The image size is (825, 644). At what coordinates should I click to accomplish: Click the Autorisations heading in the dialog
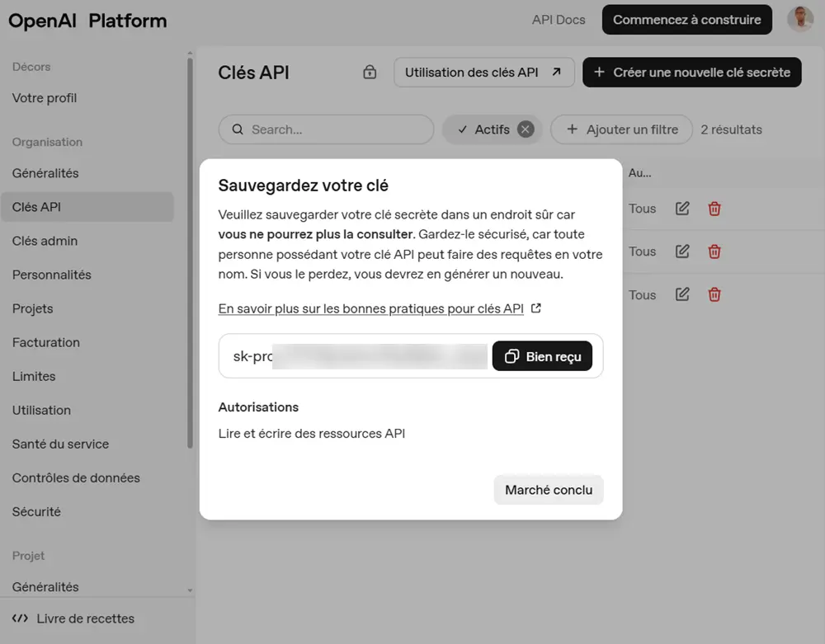(258, 407)
